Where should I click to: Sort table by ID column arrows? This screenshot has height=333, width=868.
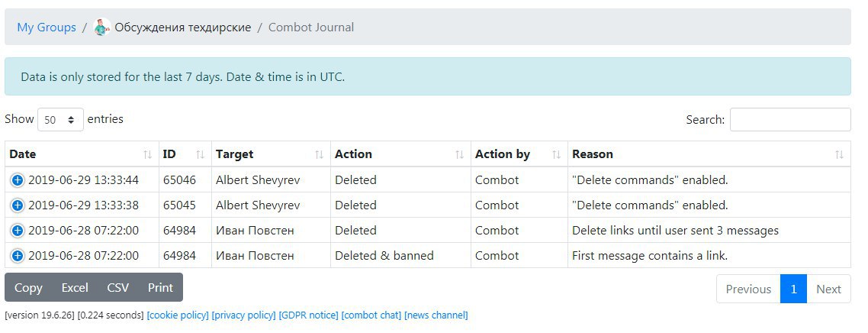(x=201, y=154)
